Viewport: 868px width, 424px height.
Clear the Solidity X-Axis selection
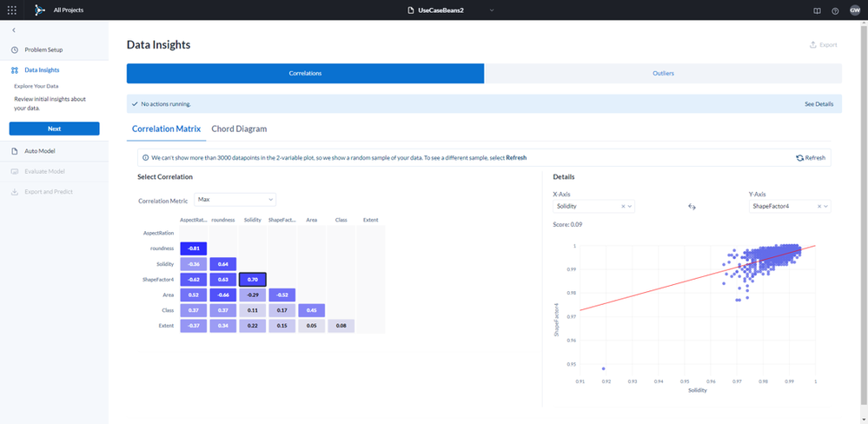coord(623,206)
